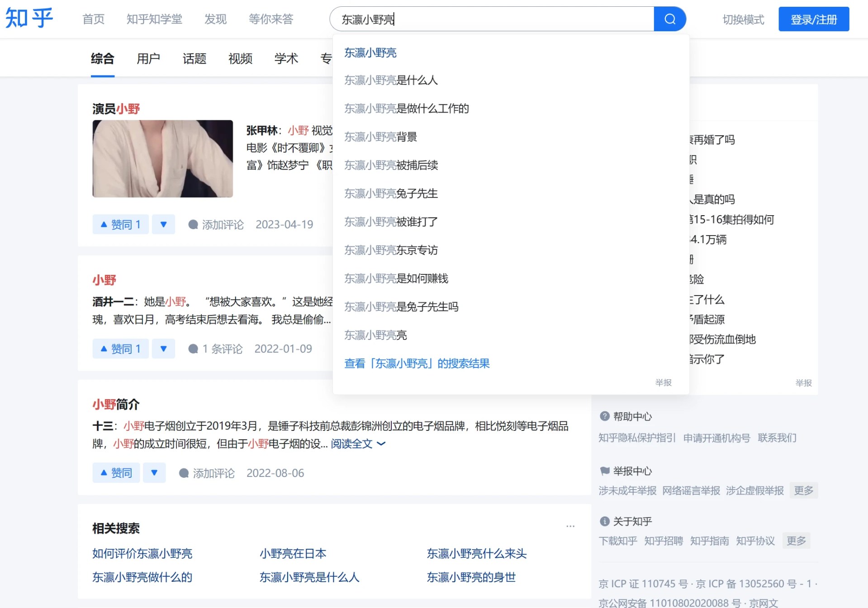The height and width of the screenshot is (608, 868).
Task: Toggle upvote on the 小野简介 post
Action: [x=116, y=473]
